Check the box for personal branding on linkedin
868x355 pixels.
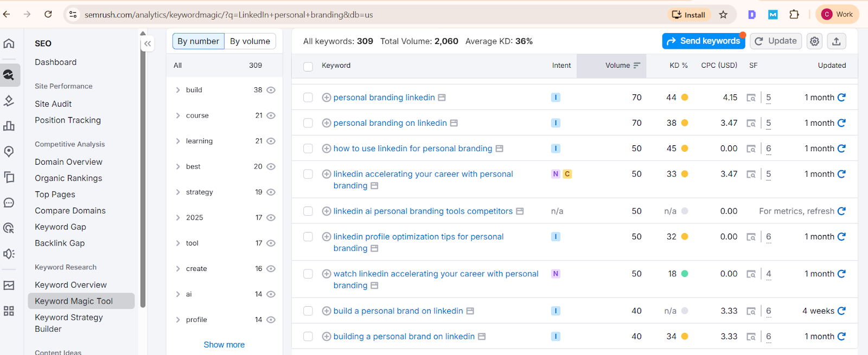click(308, 123)
